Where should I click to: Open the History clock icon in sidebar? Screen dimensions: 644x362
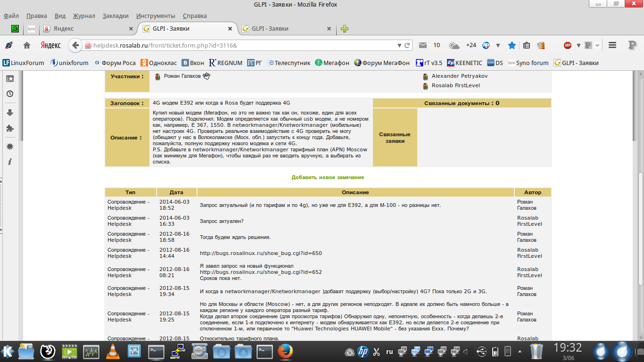tap(9, 94)
